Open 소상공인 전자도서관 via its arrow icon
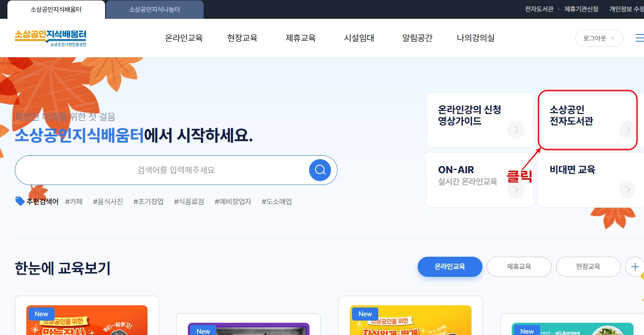 pyautogui.click(x=627, y=130)
